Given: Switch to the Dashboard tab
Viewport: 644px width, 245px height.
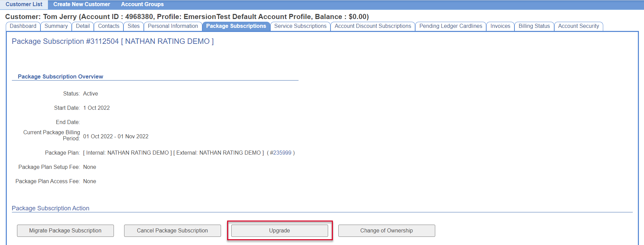Looking at the screenshot, I should [23, 26].
